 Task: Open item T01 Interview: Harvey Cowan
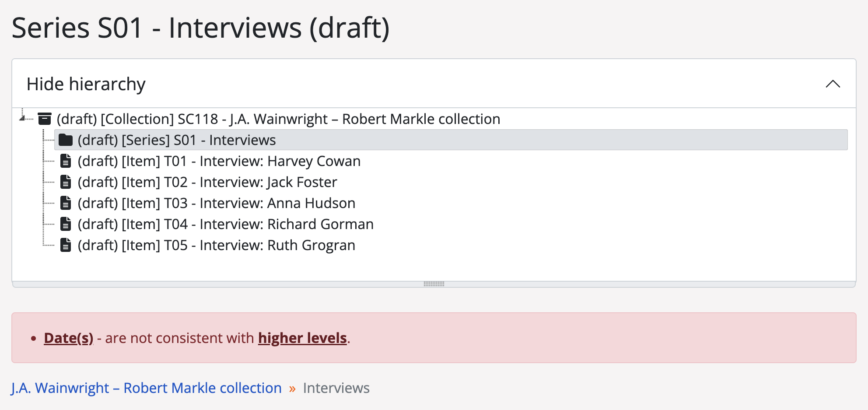(219, 161)
